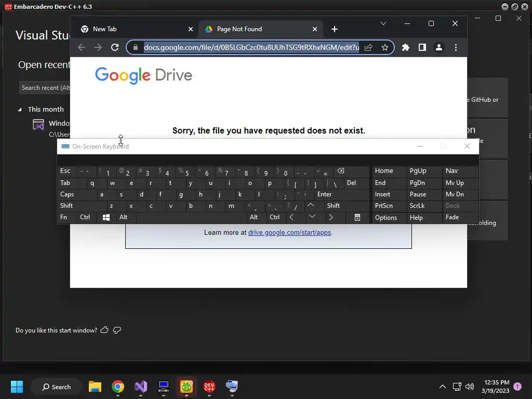Go forward in Chrome history
532x399 pixels.
coord(98,47)
